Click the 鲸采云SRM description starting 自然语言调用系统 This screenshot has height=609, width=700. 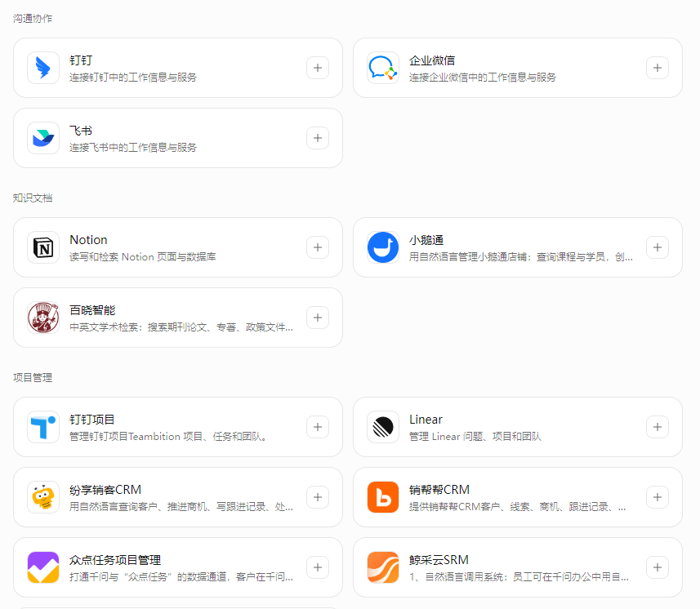[x=519, y=577]
